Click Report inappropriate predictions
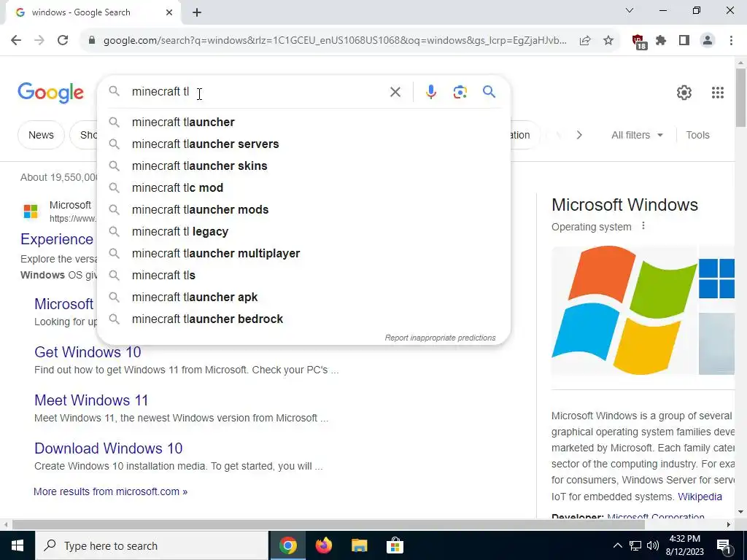The height and width of the screenshot is (560, 747). [440, 338]
